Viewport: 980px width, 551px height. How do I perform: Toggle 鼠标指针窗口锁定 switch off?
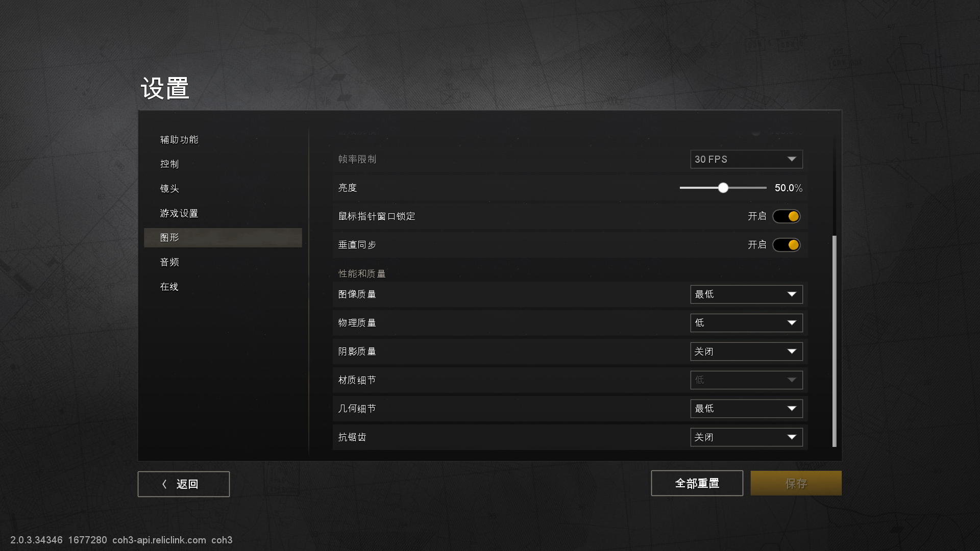pyautogui.click(x=786, y=216)
